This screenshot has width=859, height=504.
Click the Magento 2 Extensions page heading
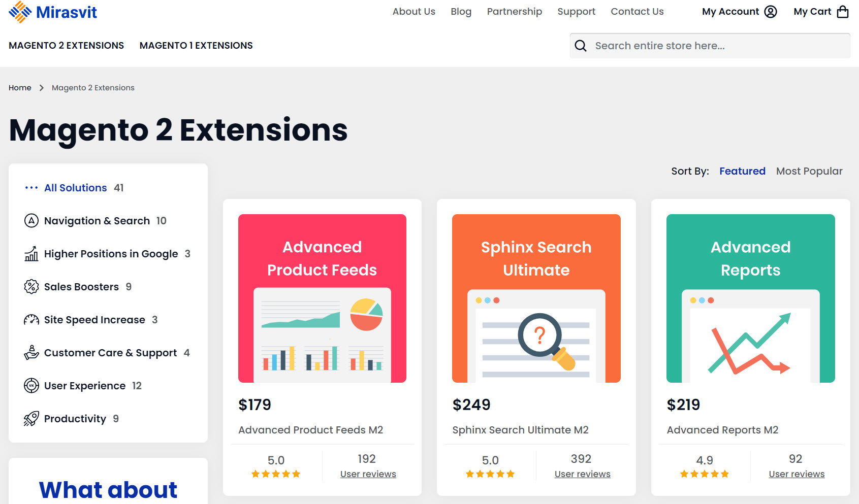[178, 130]
